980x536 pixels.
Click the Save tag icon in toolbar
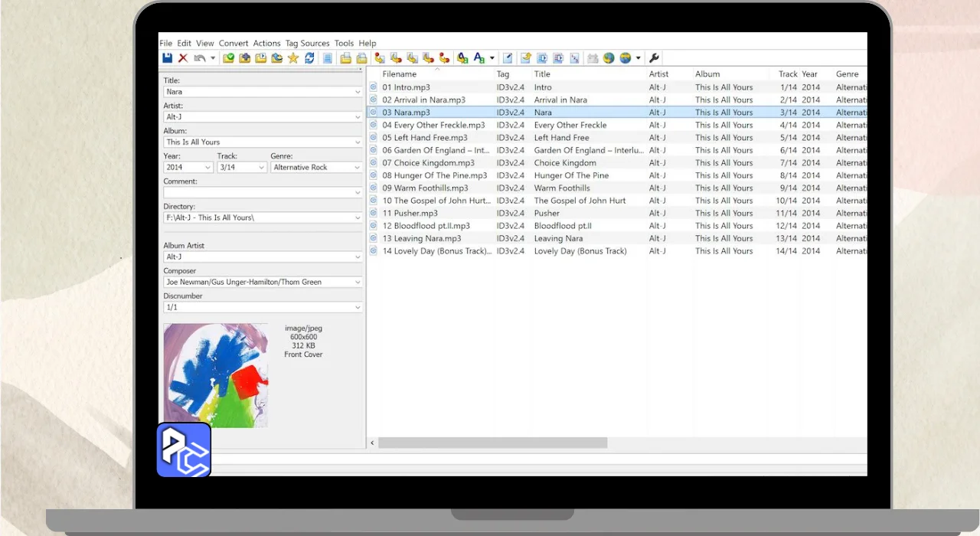pos(167,58)
